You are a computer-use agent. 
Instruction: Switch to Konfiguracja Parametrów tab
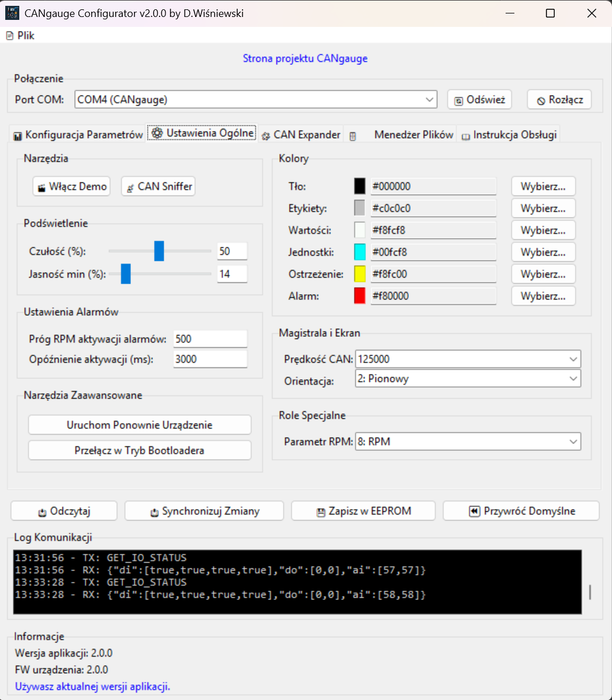pyautogui.click(x=78, y=135)
